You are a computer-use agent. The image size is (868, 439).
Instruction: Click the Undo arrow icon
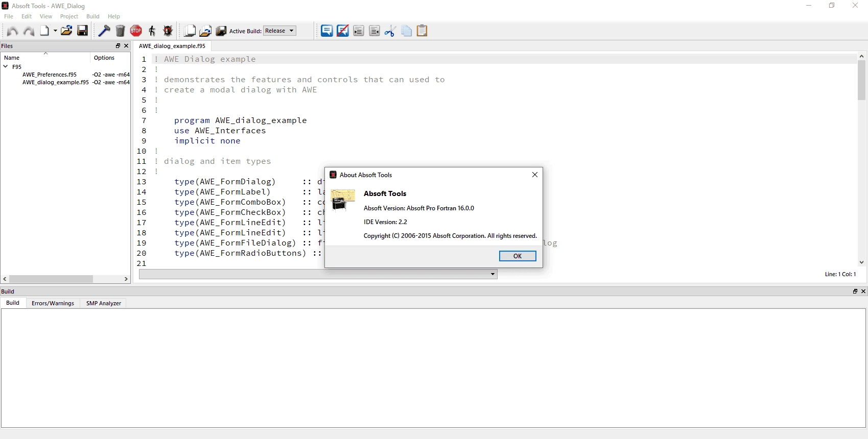[x=12, y=31]
